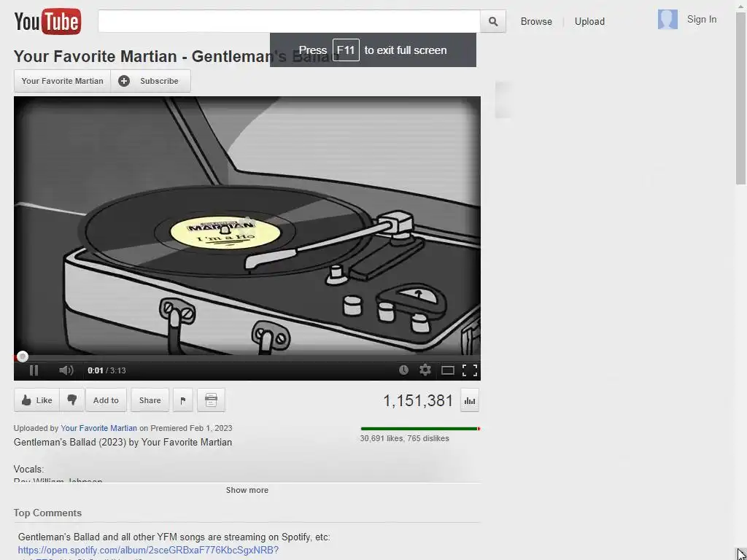This screenshot has width=747, height=560.
Task: Focus the YouTube search box
Action: [x=289, y=21]
